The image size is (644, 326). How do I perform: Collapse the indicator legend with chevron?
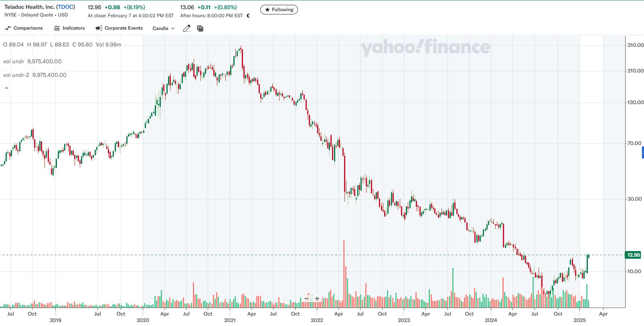click(x=6, y=88)
